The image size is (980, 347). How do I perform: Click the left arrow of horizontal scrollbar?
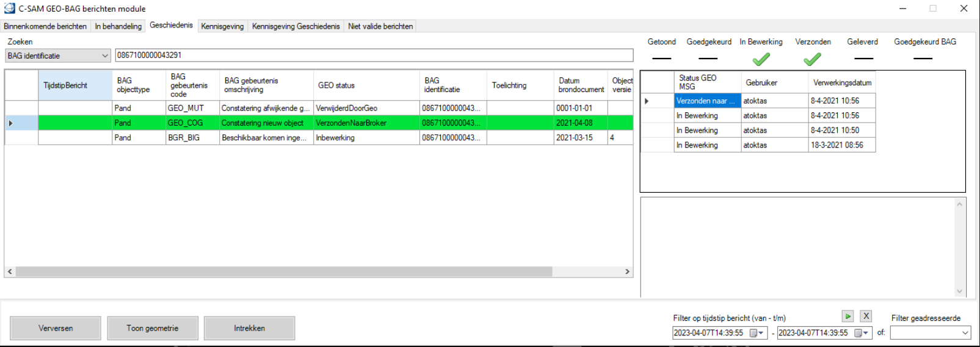coord(10,271)
